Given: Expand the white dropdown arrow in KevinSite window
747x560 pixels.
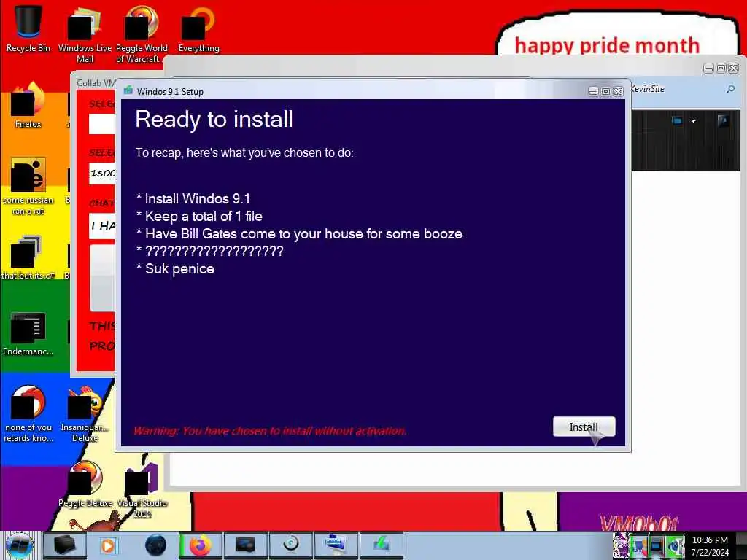Looking at the screenshot, I should point(693,121).
